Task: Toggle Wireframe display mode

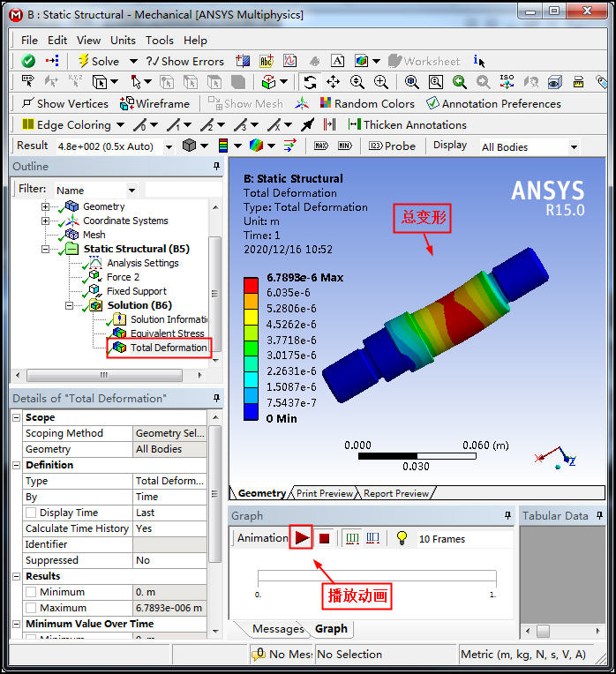Action: (x=155, y=103)
